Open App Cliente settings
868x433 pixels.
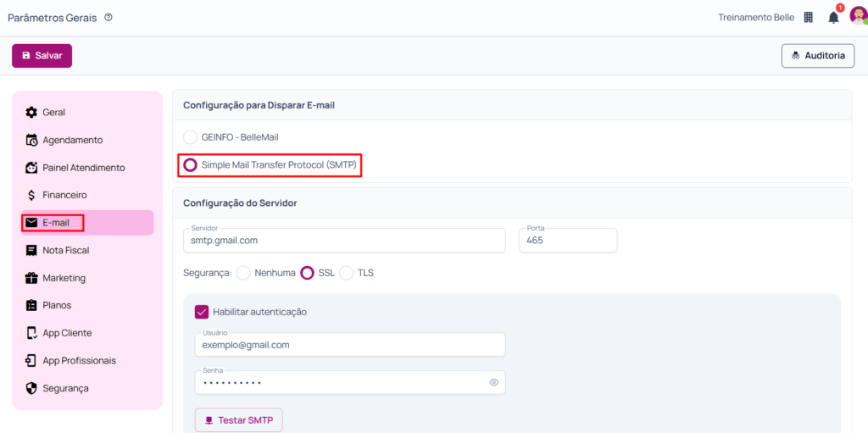tap(67, 333)
